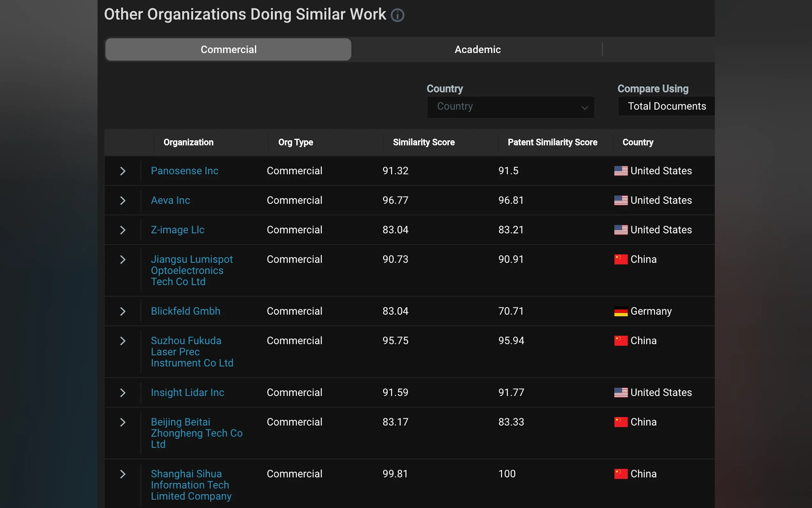Select similarity score 95.75 for Suzhou Fukuda
Viewport: 812px width, 508px height.
[395, 341]
